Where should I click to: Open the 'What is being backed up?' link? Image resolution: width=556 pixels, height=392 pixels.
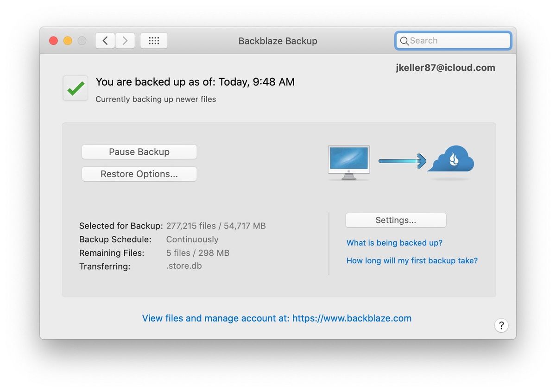click(394, 243)
